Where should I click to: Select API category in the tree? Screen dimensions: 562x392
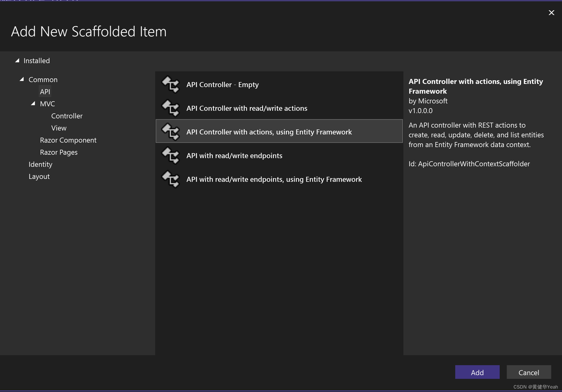pyautogui.click(x=45, y=92)
